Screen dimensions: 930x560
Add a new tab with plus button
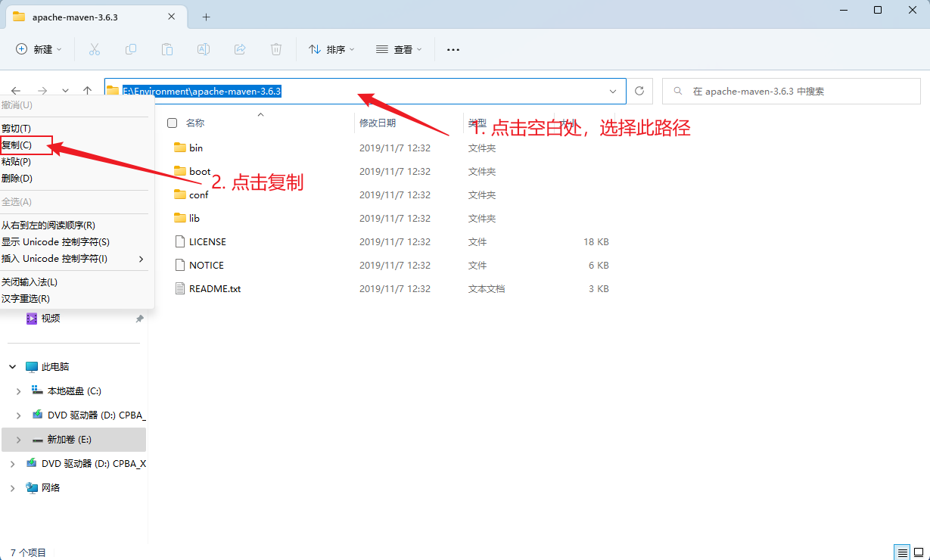[206, 17]
